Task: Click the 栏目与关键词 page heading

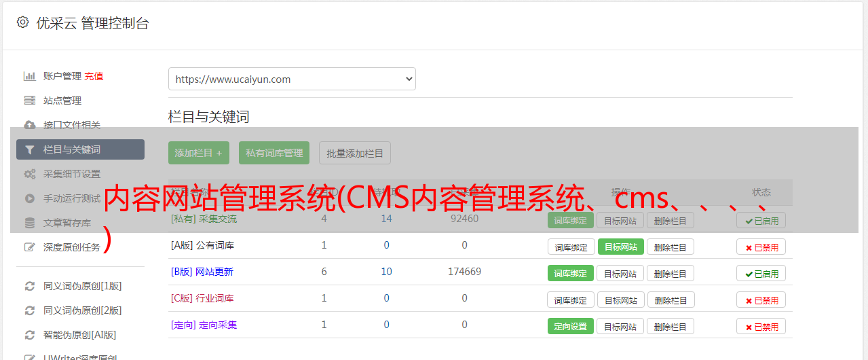Action: (209, 117)
